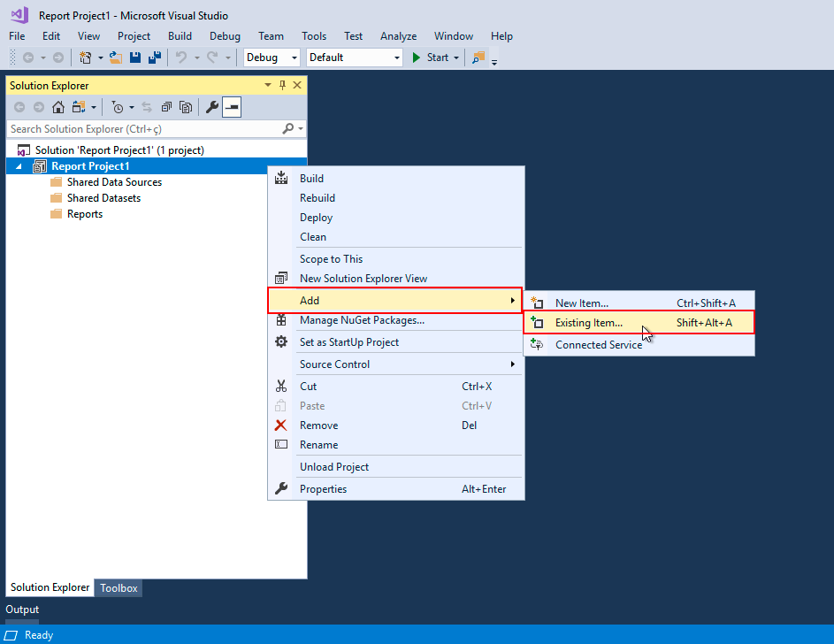Click the Undo toolbar icon
The width and height of the screenshot is (834, 644).
click(x=181, y=57)
